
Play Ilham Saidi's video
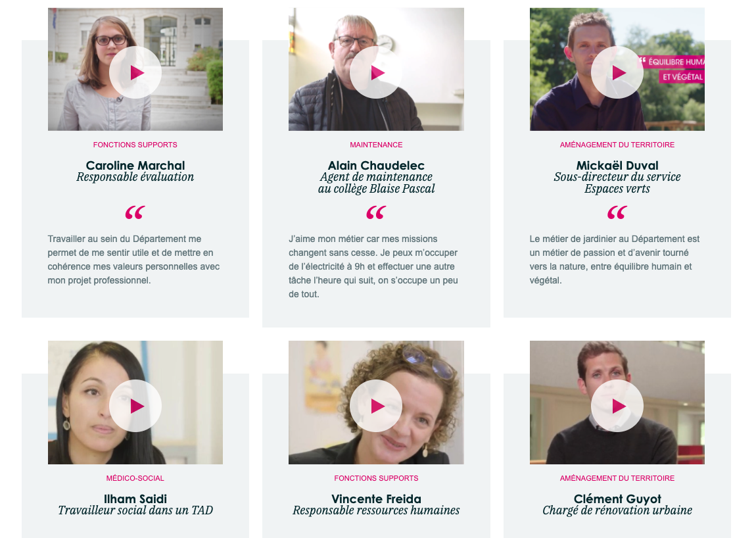[x=135, y=406]
